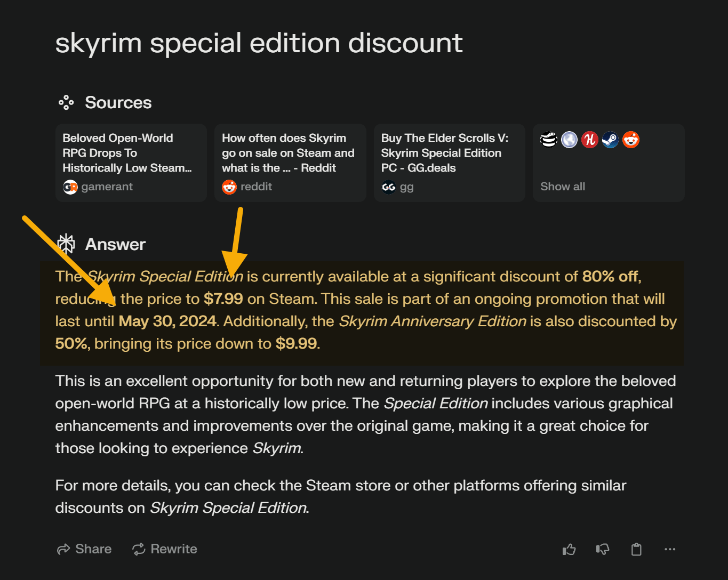
Task: Click the query title skyrim special edition discount
Action: (x=259, y=43)
